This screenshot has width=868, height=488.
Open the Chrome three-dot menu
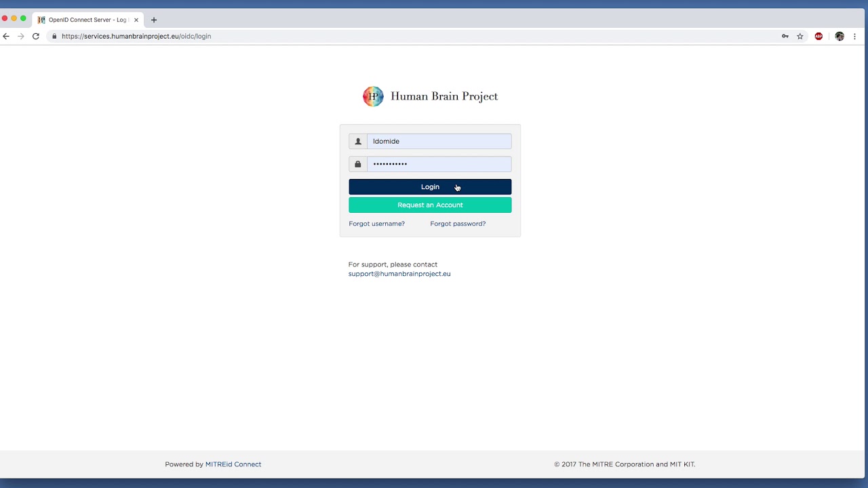coord(854,37)
